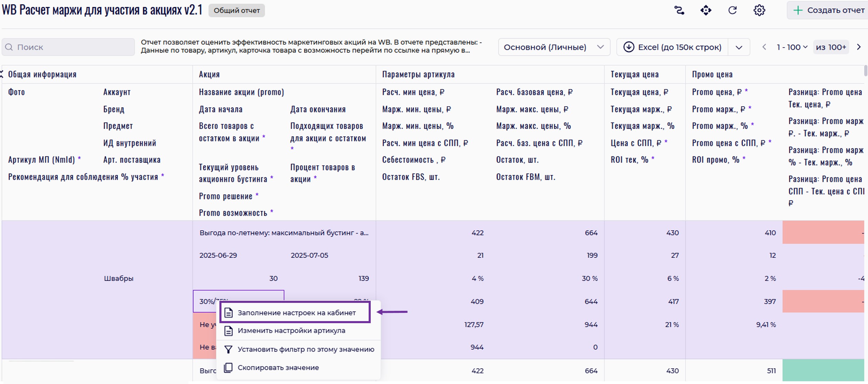Choose Изменить настройки артикула
The image size is (868, 384).
[291, 331]
